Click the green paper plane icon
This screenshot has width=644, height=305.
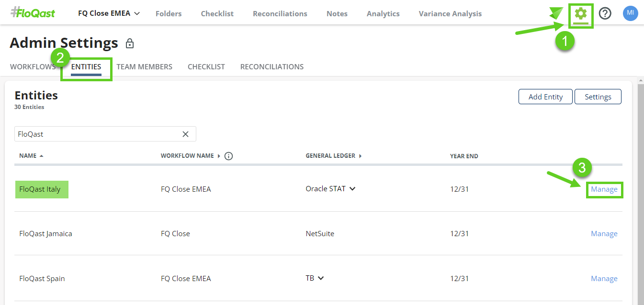[557, 12]
